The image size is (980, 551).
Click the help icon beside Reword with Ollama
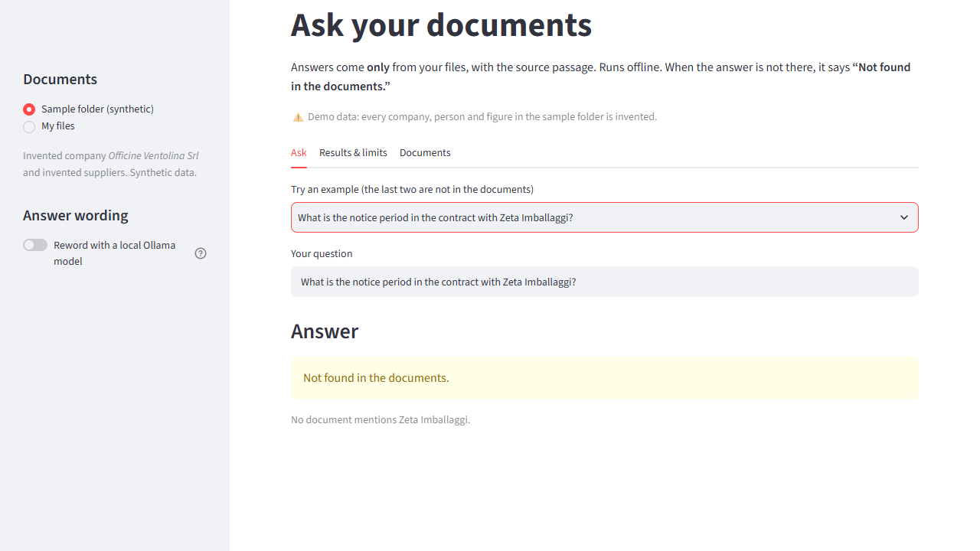201,253
